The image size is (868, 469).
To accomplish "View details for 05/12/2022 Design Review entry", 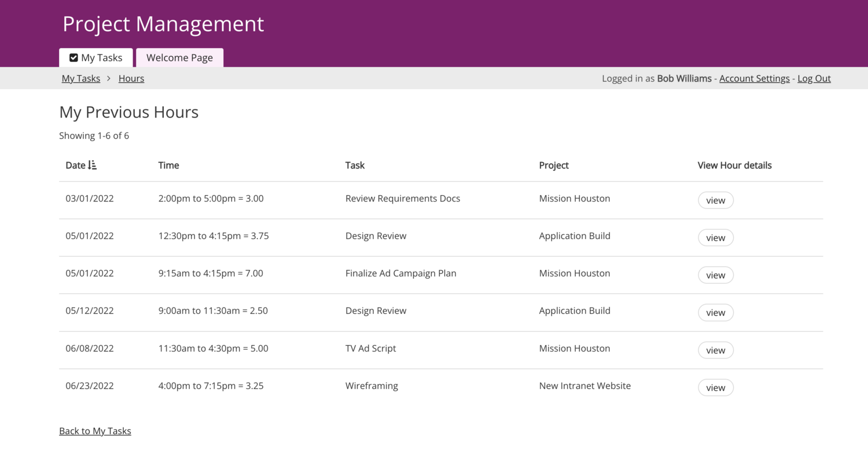I will 715,313.
